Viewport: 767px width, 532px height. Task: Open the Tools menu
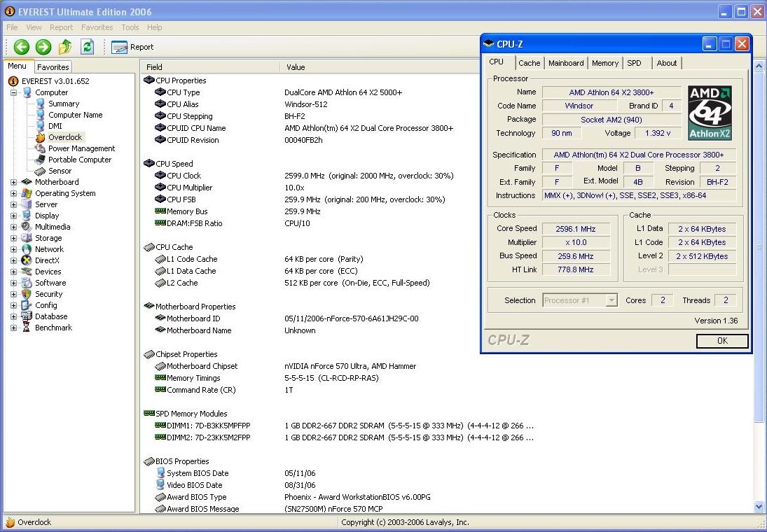[130, 27]
